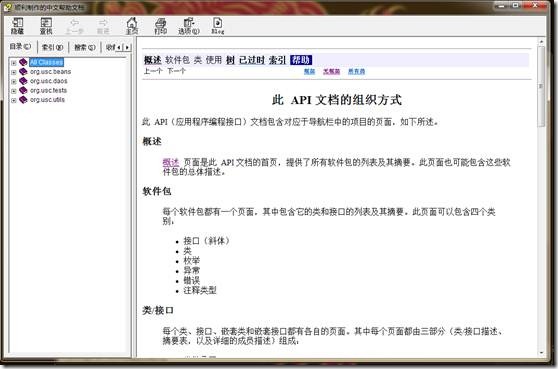Expand the All Classes tree node

tap(14, 63)
